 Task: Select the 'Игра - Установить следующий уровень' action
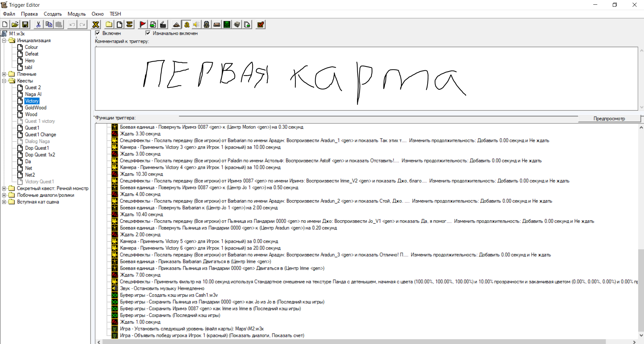pos(192,329)
